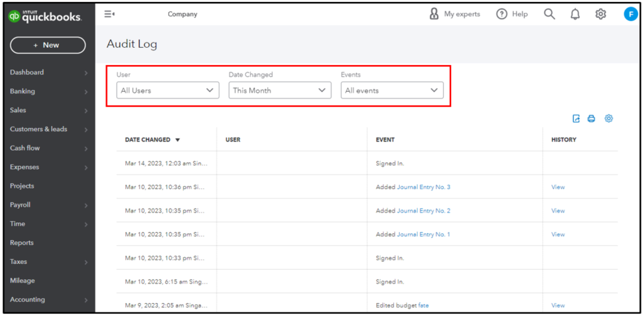Screen dimensions: 644x315
Task: Expand the Payroll sidebar submenu
Action: (86, 206)
